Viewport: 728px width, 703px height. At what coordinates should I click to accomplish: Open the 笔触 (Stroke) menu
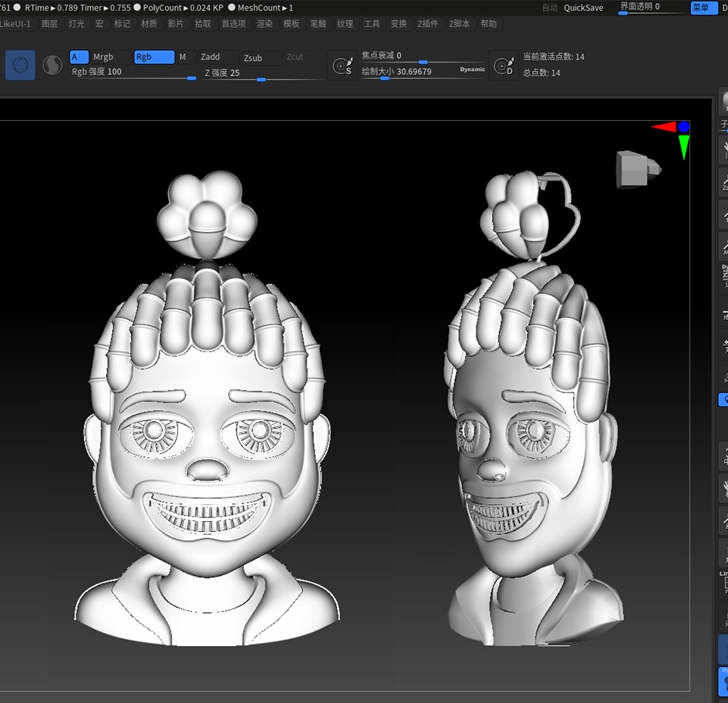tap(318, 24)
